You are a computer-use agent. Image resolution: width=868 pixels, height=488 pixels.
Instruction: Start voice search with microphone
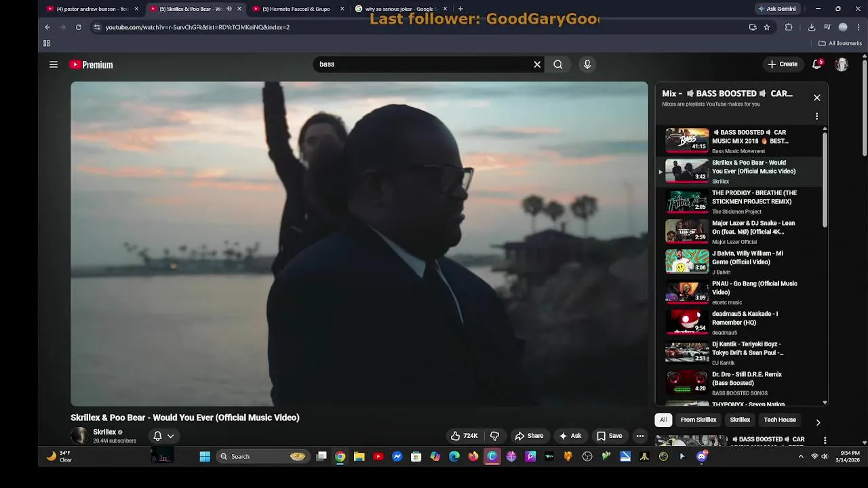[x=587, y=64]
